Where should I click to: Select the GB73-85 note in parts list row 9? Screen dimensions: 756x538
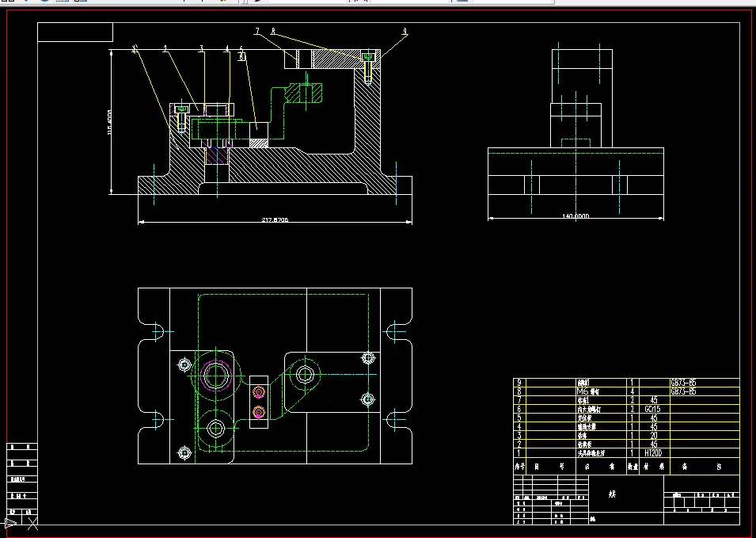click(x=683, y=383)
